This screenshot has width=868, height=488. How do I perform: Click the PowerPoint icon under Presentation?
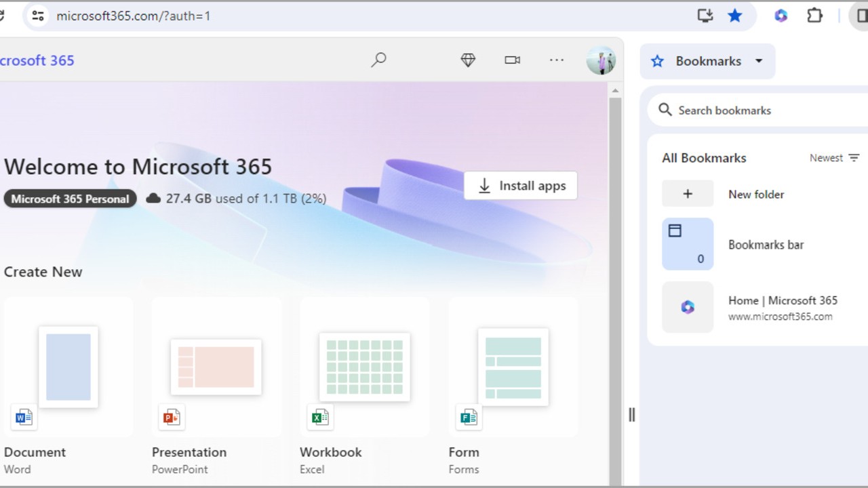[x=172, y=418]
